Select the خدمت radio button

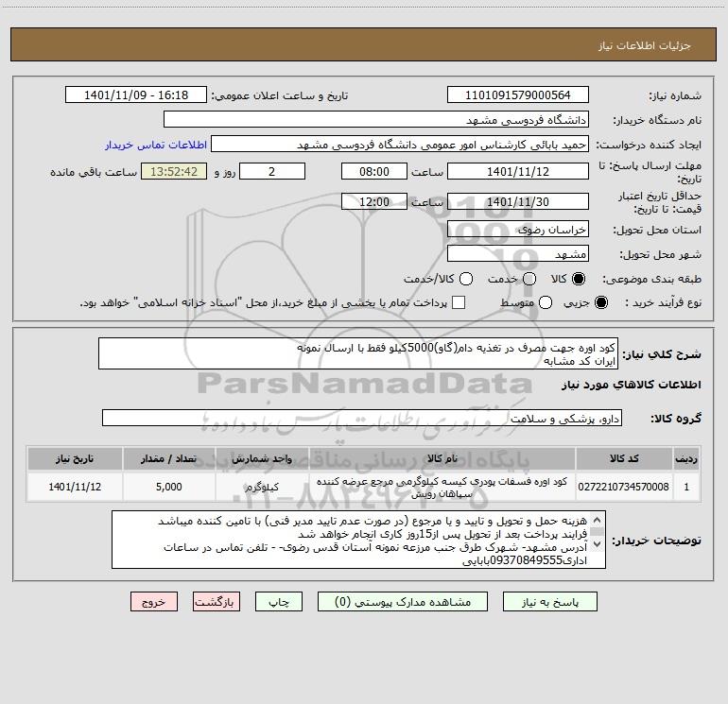click(529, 279)
